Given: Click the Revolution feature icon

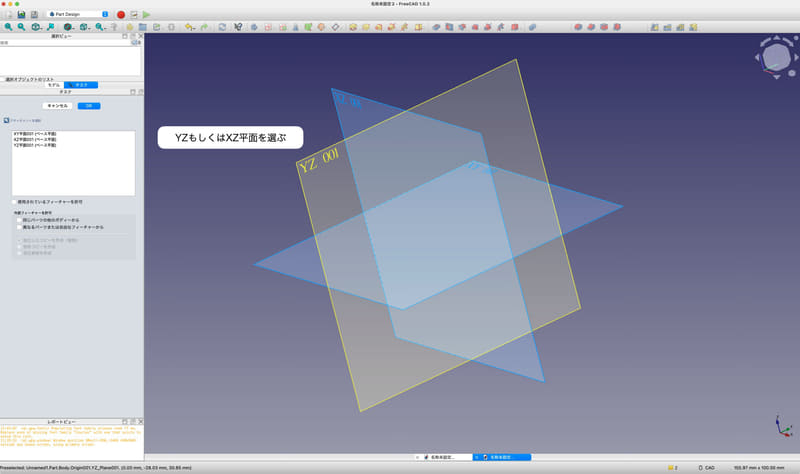Looking at the screenshot, I should [x=366, y=27].
